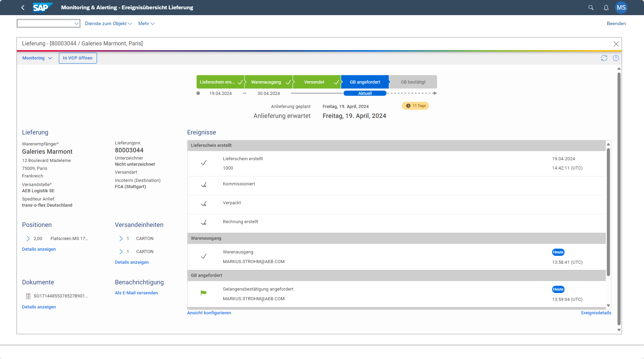Viewport: 644px width, 359px height.
Task: Expand the first CARTON shipping unit
Action: coord(121,238)
